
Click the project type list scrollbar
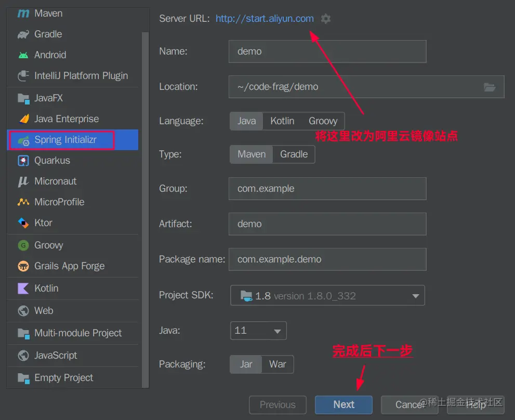(x=145, y=209)
